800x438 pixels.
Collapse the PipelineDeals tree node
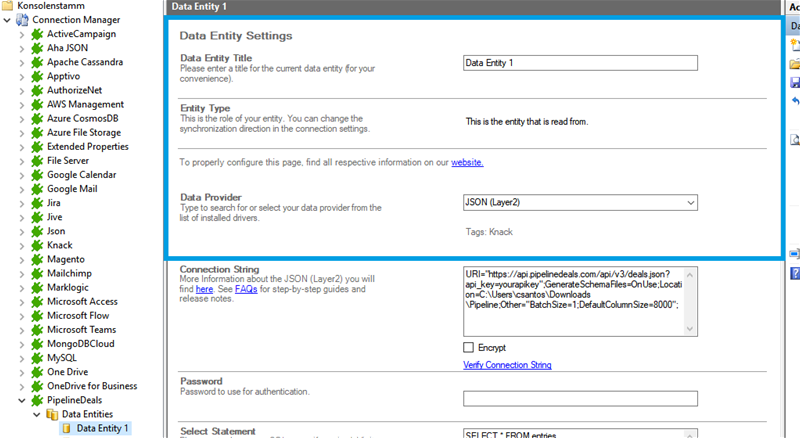[23, 400]
